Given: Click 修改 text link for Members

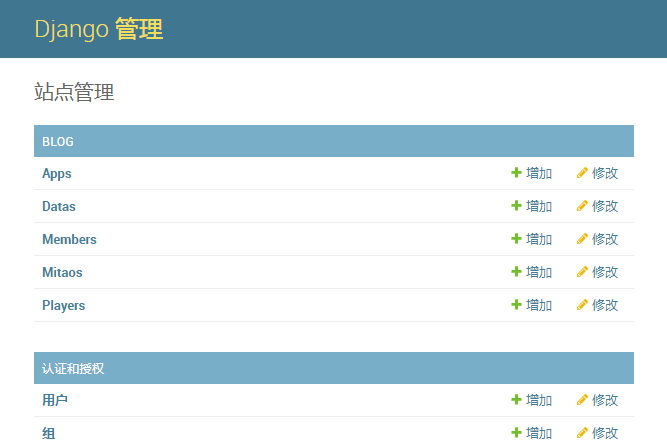Looking at the screenshot, I should (x=605, y=239).
